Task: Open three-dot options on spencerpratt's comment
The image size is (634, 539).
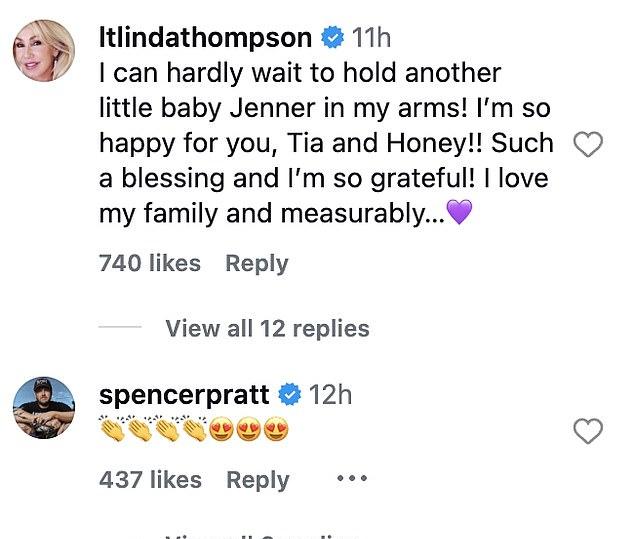Action: [x=352, y=479]
